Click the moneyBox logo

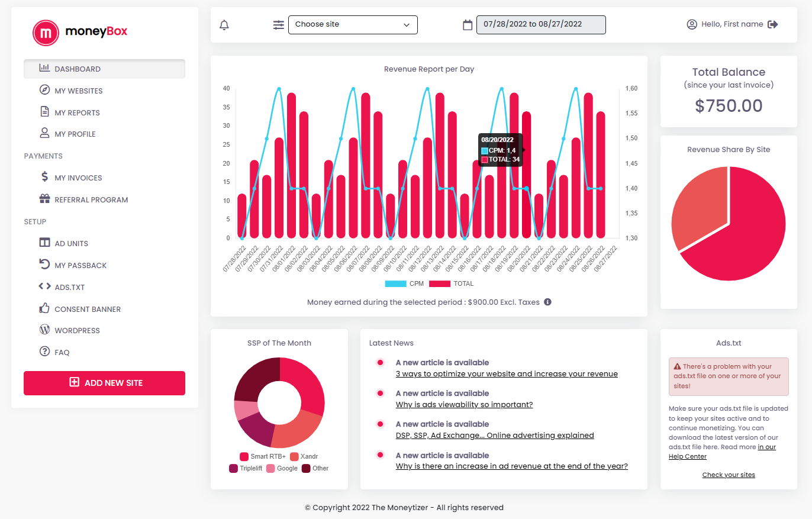click(80, 32)
